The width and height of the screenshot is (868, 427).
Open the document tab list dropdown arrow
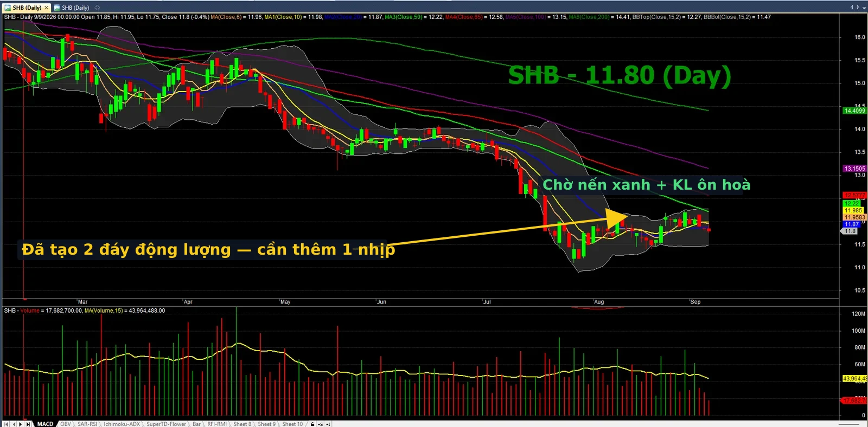[x=864, y=8]
